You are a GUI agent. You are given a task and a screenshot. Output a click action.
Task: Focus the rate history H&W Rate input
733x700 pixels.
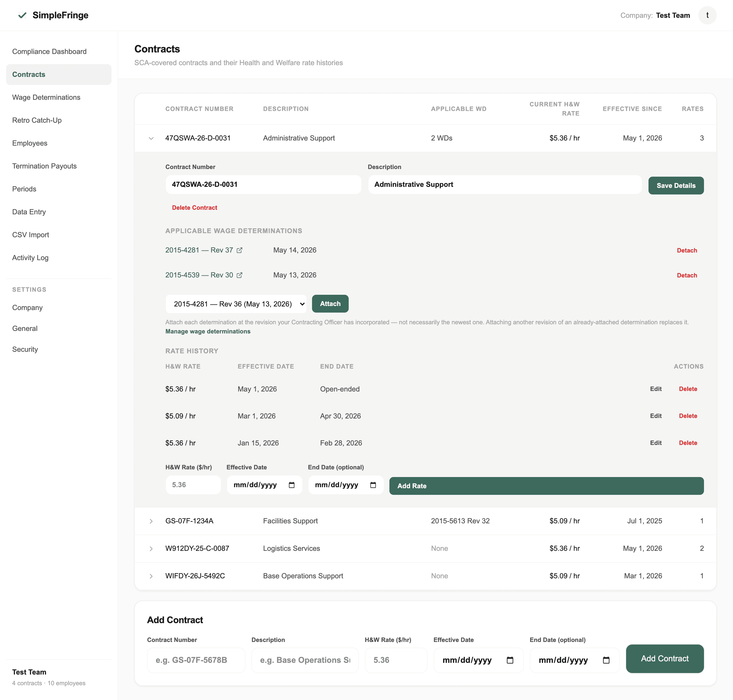(x=193, y=485)
